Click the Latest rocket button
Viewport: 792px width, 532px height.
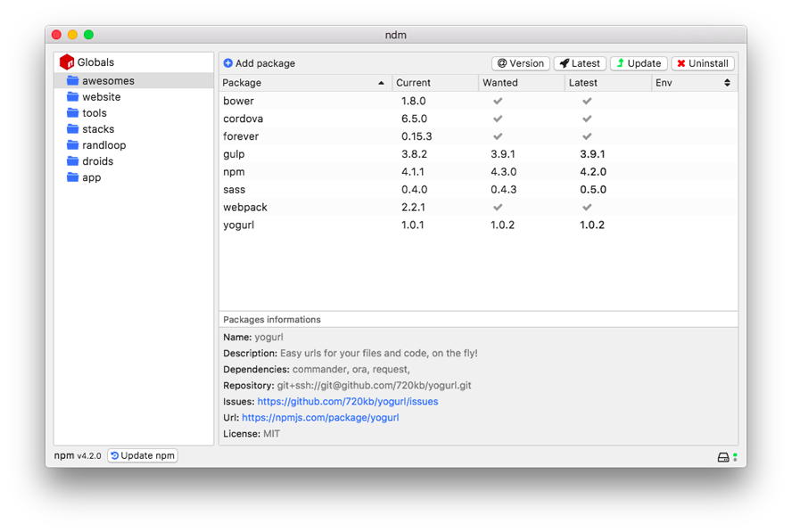(x=580, y=63)
